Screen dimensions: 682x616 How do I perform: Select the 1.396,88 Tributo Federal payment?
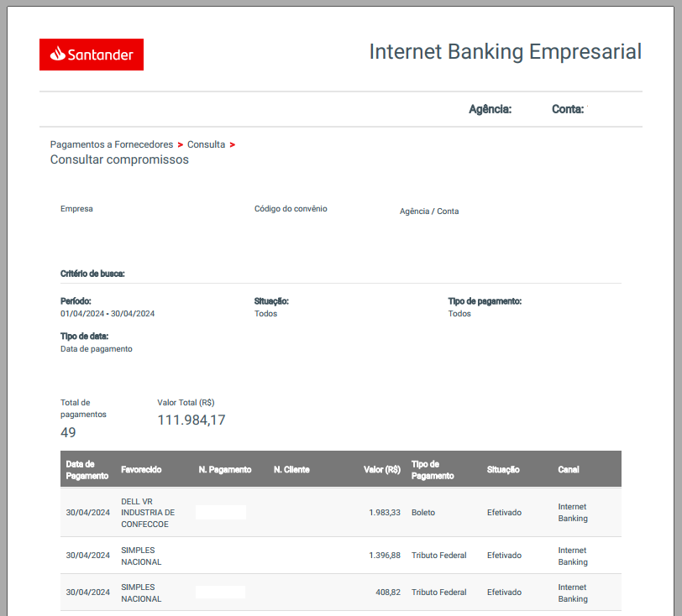(x=340, y=556)
